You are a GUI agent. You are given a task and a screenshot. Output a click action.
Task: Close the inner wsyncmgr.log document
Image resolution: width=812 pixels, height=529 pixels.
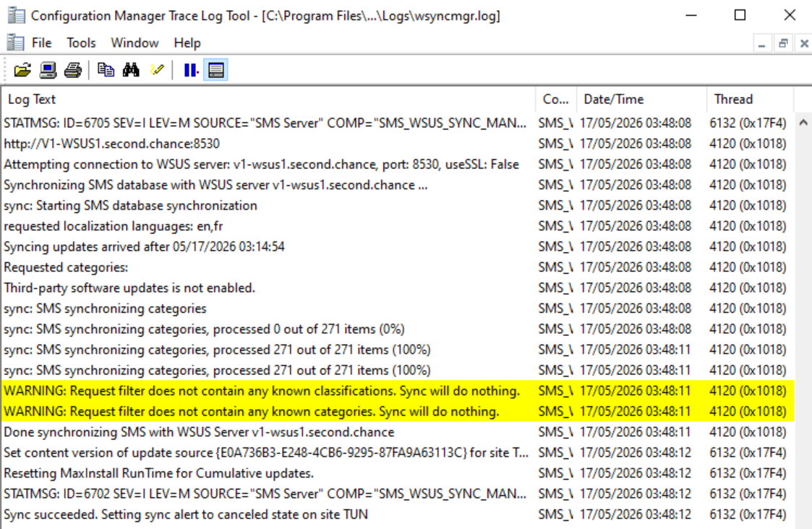click(804, 43)
